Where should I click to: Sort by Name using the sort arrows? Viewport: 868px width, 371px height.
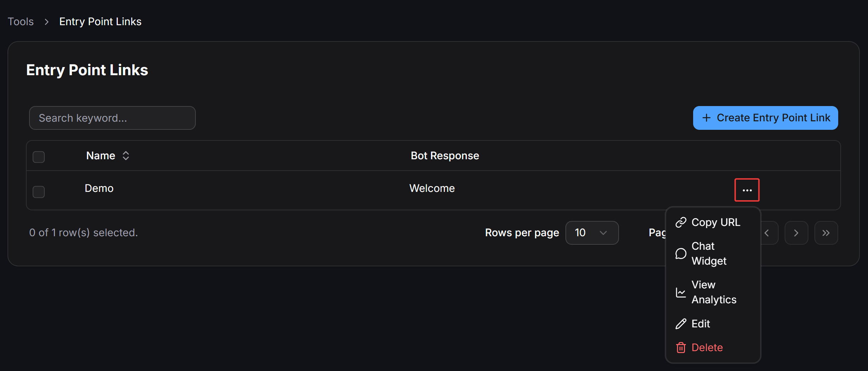(x=126, y=156)
